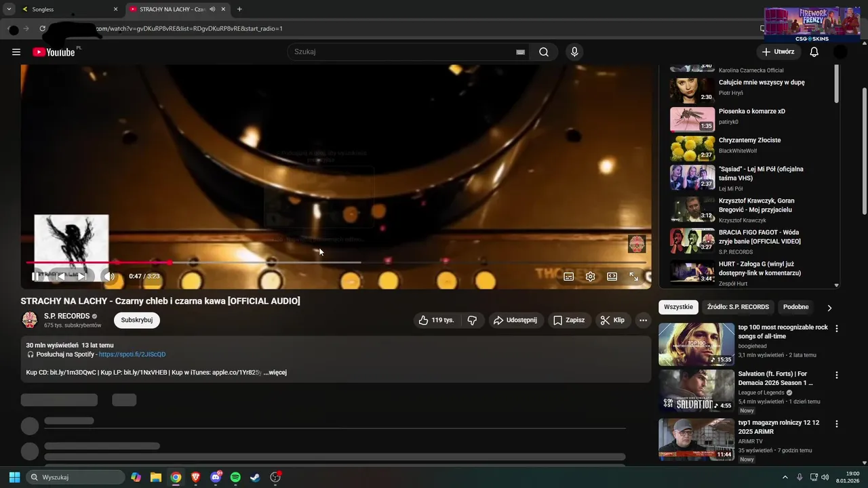
Task: Like the video with 119 tys.
Action: [x=436, y=320]
